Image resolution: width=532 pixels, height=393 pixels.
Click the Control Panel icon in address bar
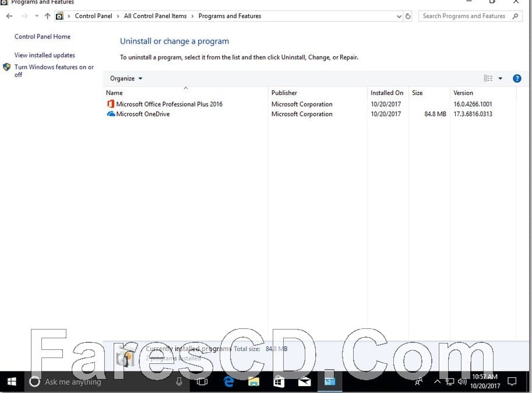coord(59,16)
